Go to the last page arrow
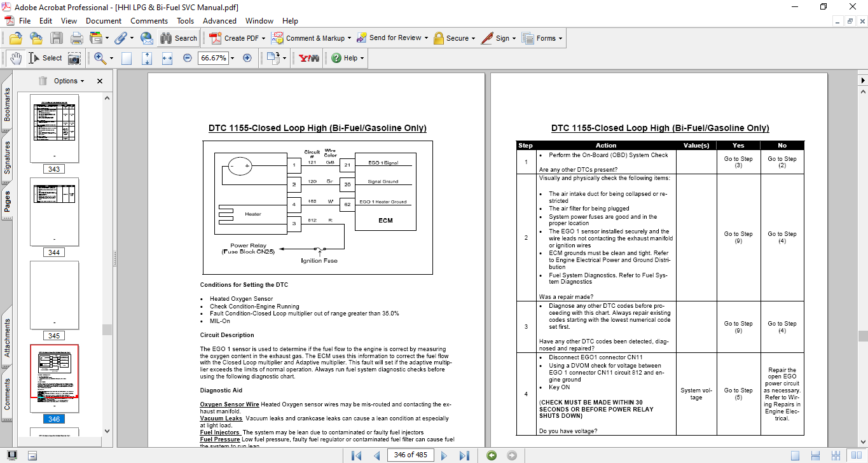The width and height of the screenshot is (868, 463). (464, 455)
